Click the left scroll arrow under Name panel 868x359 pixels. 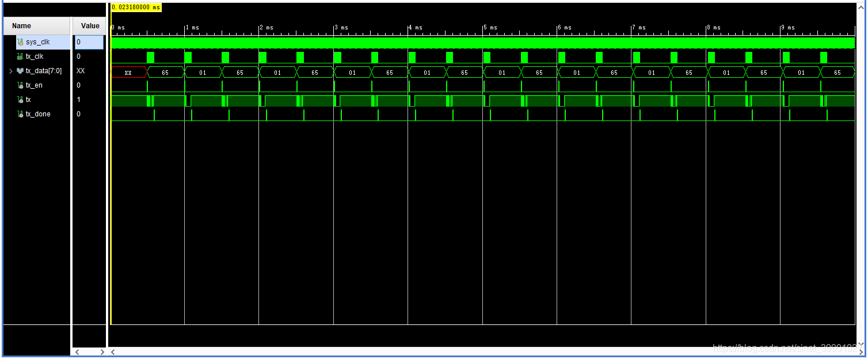click(x=77, y=352)
